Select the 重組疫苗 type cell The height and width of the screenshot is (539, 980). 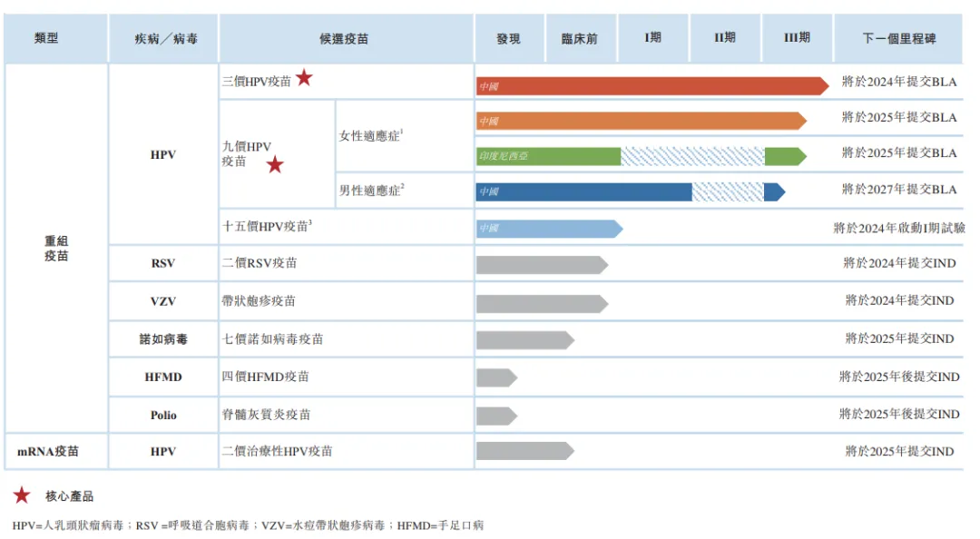[56, 249]
